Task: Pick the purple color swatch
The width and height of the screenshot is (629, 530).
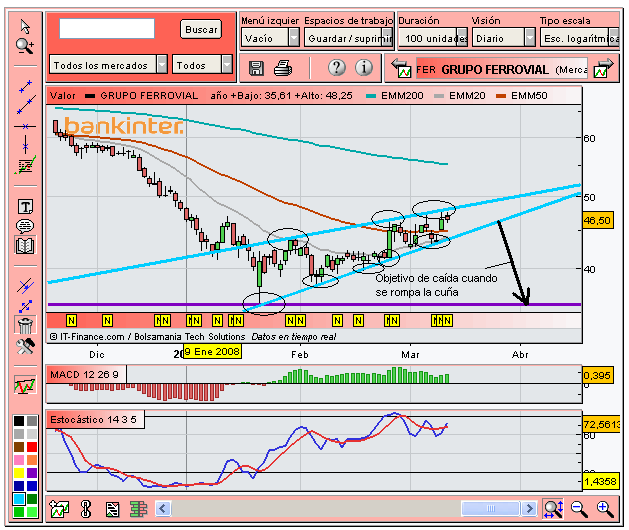Action: pos(32,473)
